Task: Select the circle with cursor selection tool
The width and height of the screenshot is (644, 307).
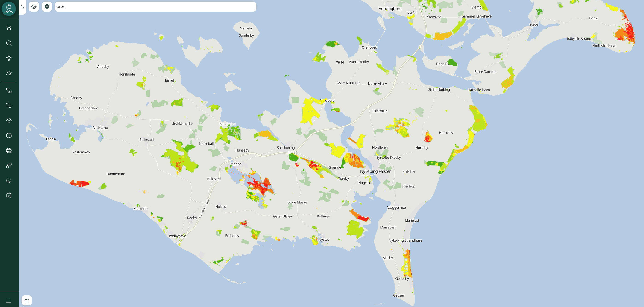Action: tap(9, 136)
